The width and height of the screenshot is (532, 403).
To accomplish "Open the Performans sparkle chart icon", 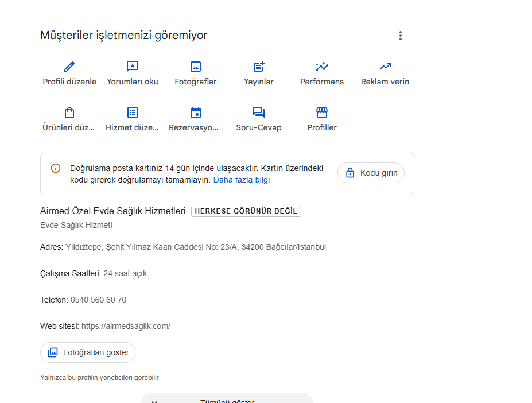I will (x=321, y=67).
